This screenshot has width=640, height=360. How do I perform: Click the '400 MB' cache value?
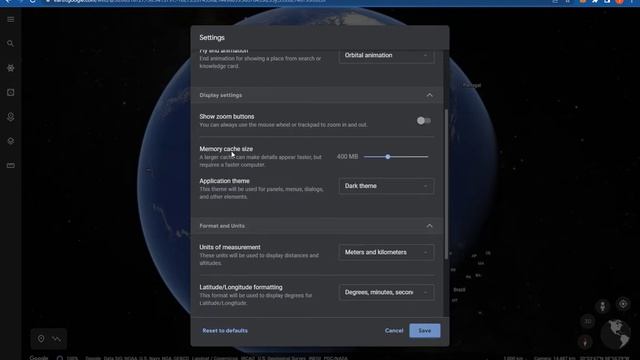347,157
